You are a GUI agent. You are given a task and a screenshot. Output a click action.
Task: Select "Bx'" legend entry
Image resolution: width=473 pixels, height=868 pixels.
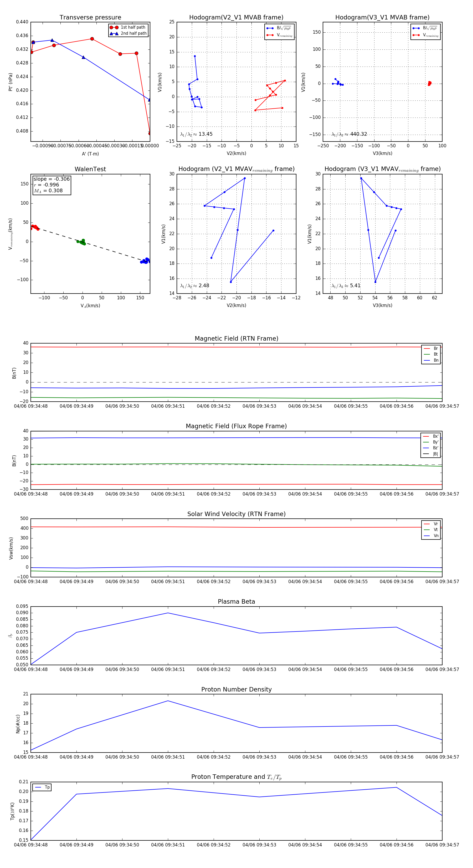click(x=431, y=436)
